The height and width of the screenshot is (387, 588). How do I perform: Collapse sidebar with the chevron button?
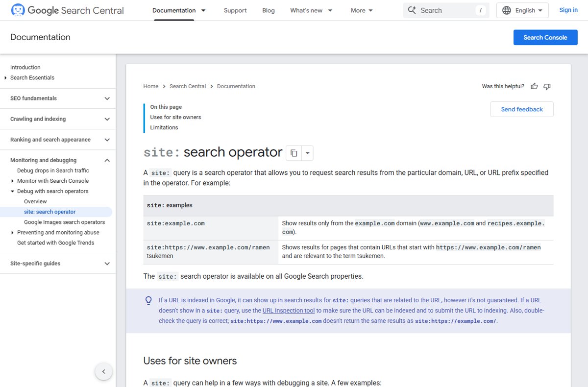click(x=103, y=371)
